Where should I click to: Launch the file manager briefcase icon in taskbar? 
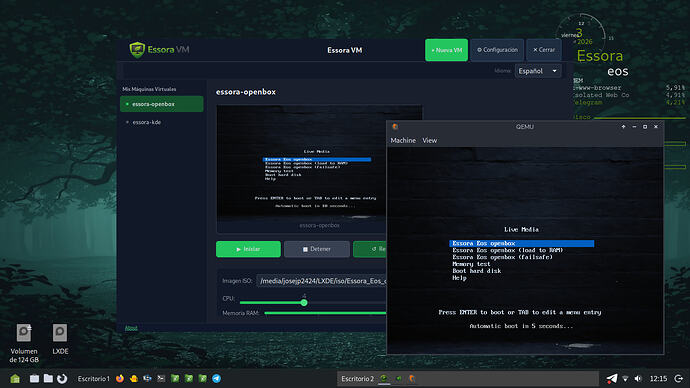pos(34,378)
